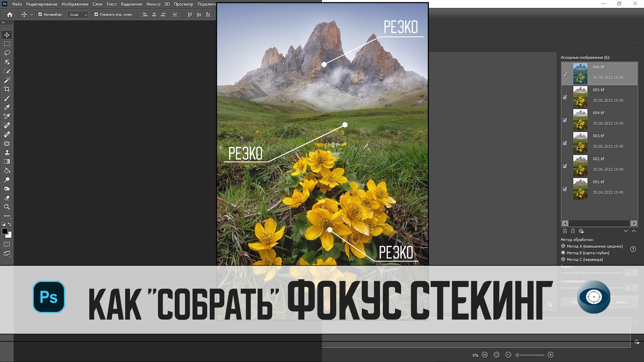Select the Zoom tool
644x362 pixels.
coord(7,207)
